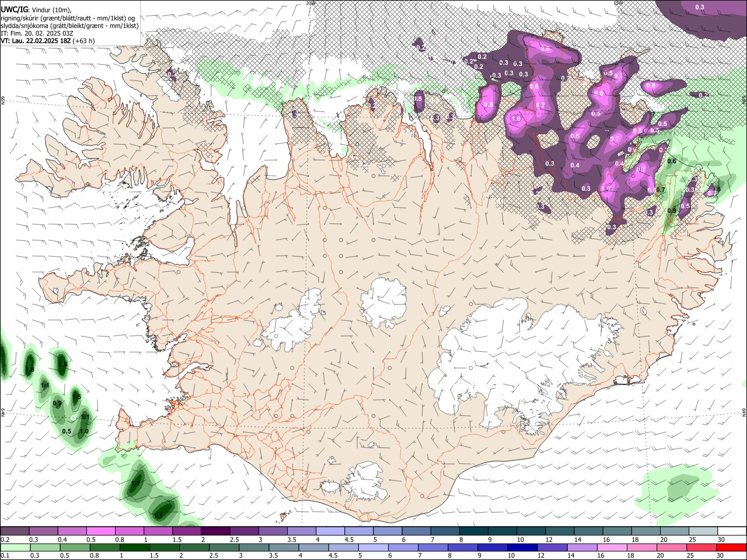This screenshot has height=560, width=747.
Task: Pick the purple snow swatch between 0.3 and 0.4
Action: pos(43,531)
